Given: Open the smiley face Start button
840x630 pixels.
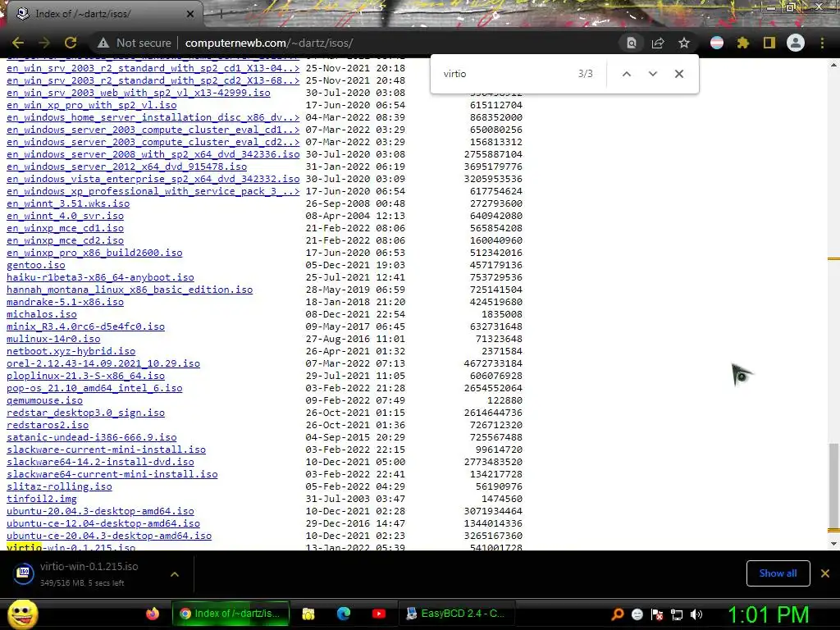Looking at the screenshot, I should 22,614.
